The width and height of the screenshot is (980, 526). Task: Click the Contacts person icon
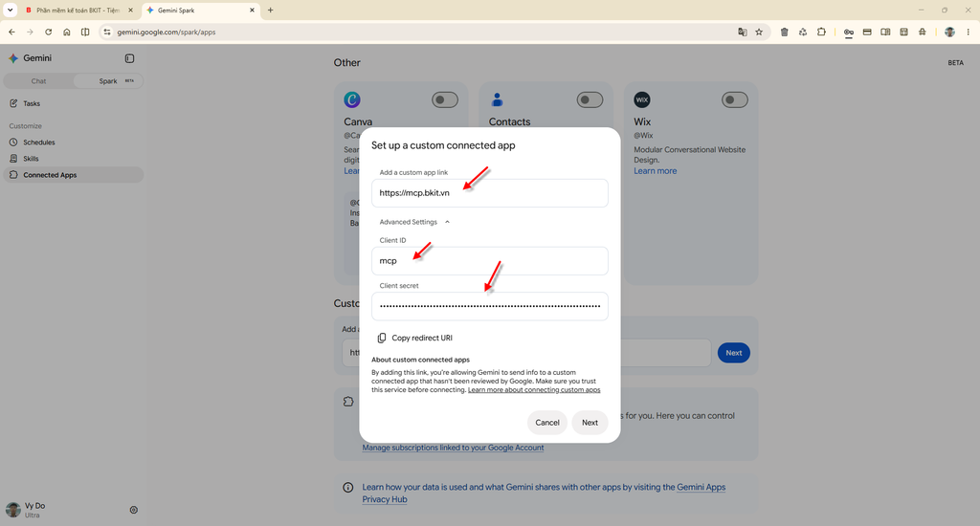497,99
